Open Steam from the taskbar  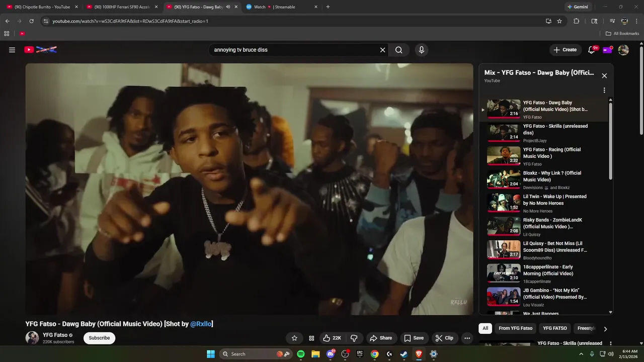click(x=404, y=354)
